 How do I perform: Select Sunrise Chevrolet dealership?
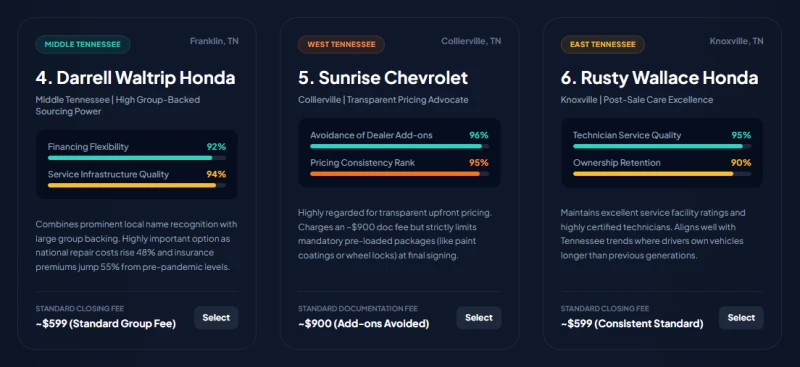point(479,317)
